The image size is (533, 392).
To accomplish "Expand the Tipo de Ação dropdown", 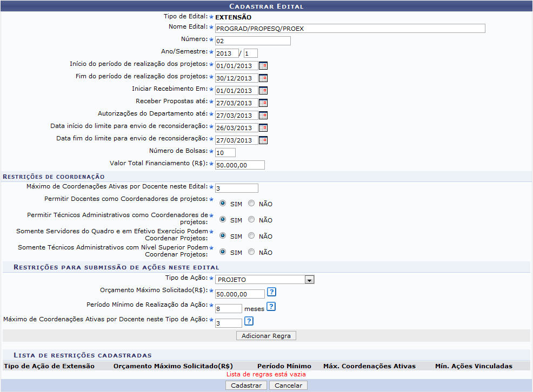I will click(309, 280).
